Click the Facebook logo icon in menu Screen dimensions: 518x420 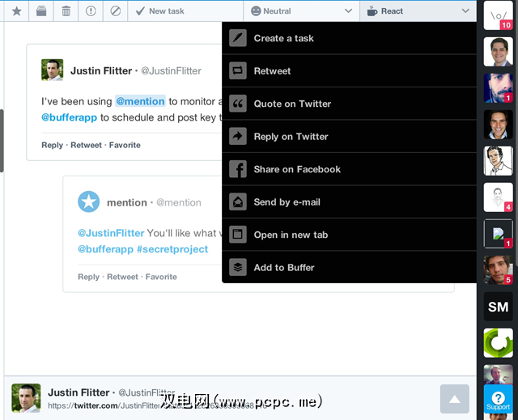(238, 169)
